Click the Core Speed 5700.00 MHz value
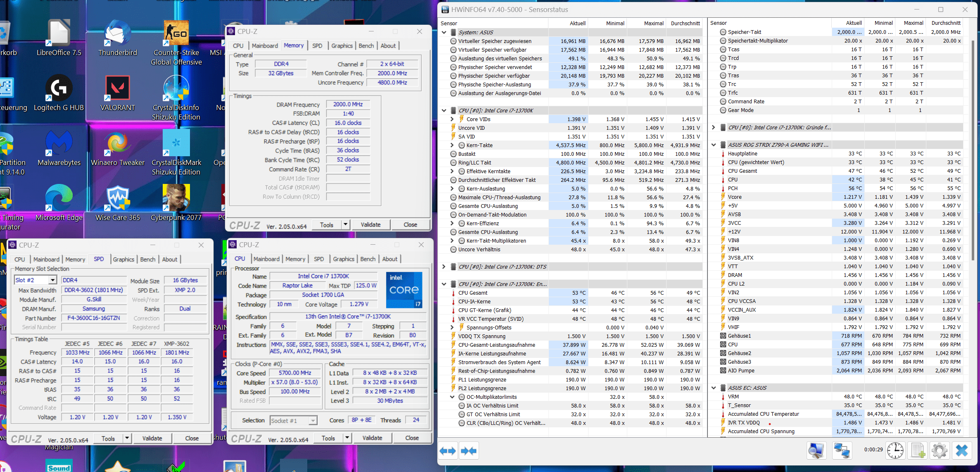The height and width of the screenshot is (472, 980). pyautogui.click(x=295, y=373)
